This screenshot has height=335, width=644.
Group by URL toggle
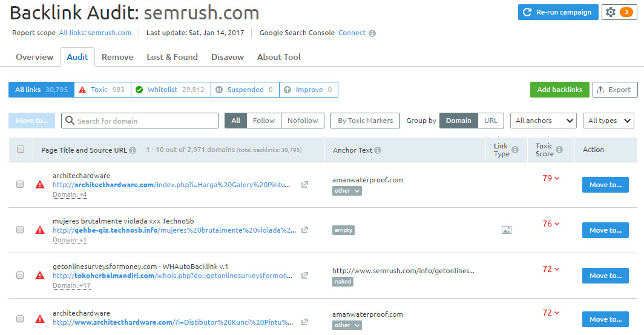[x=491, y=121]
